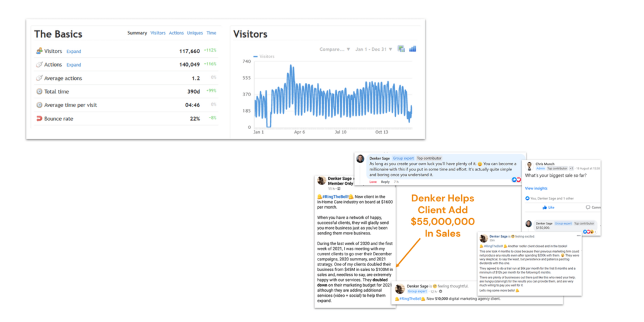Image resolution: width=644 pixels, height=322 pixels.
Task: Click the reaction icons on the luck comment
Action: tap(516, 180)
